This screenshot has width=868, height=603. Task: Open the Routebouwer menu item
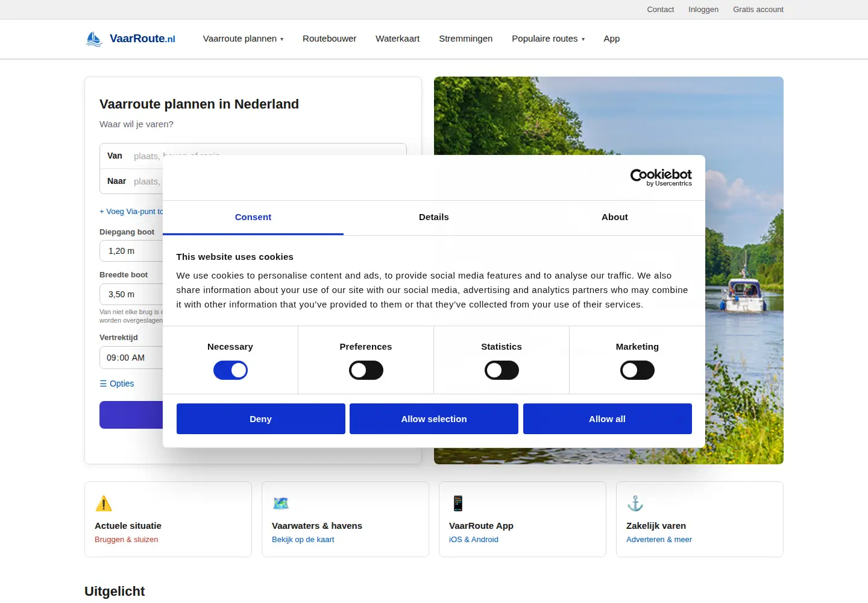click(329, 39)
